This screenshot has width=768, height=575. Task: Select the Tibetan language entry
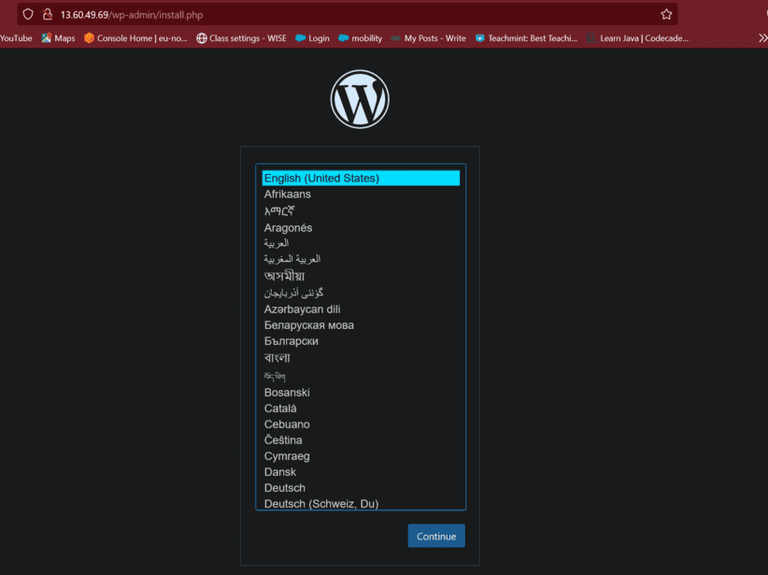pyautogui.click(x=361, y=376)
